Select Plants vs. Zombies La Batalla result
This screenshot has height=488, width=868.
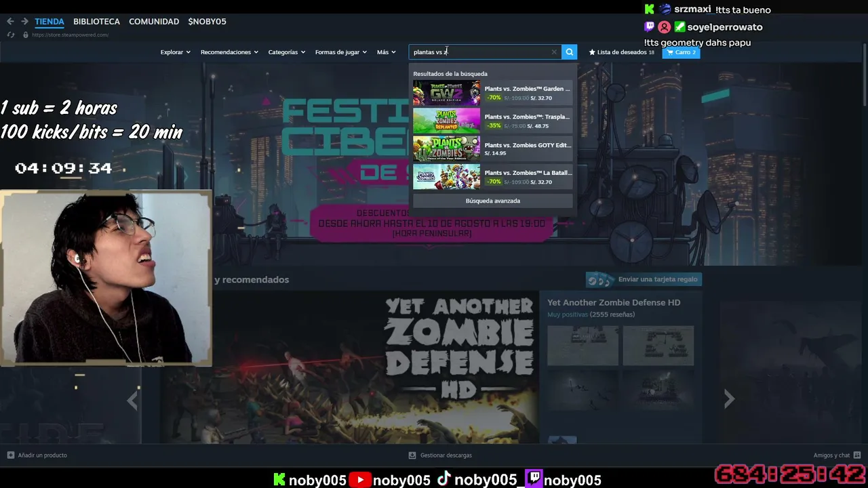coord(493,178)
